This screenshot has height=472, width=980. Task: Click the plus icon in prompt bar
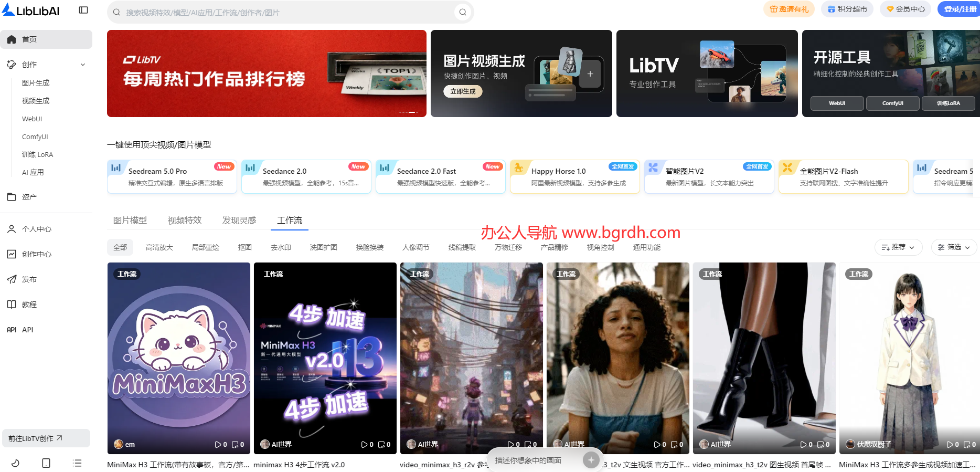[x=591, y=460]
